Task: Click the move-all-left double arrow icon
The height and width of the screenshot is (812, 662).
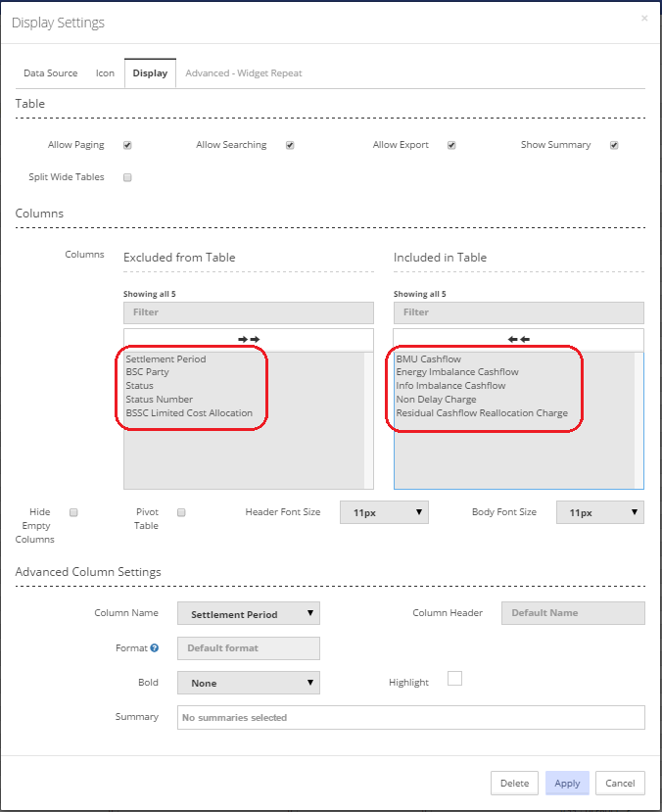Action: click(x=519, y=339)
